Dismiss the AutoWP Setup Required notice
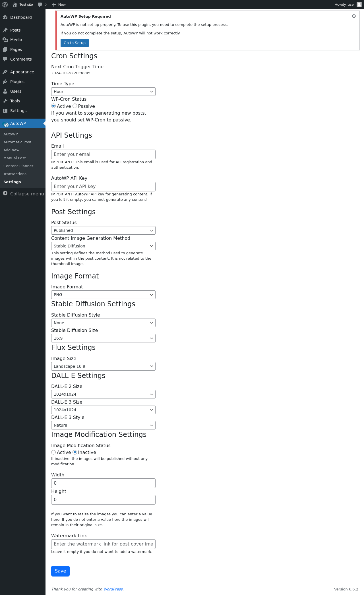This screenshot has width=364, height=595. click(354, 16)
